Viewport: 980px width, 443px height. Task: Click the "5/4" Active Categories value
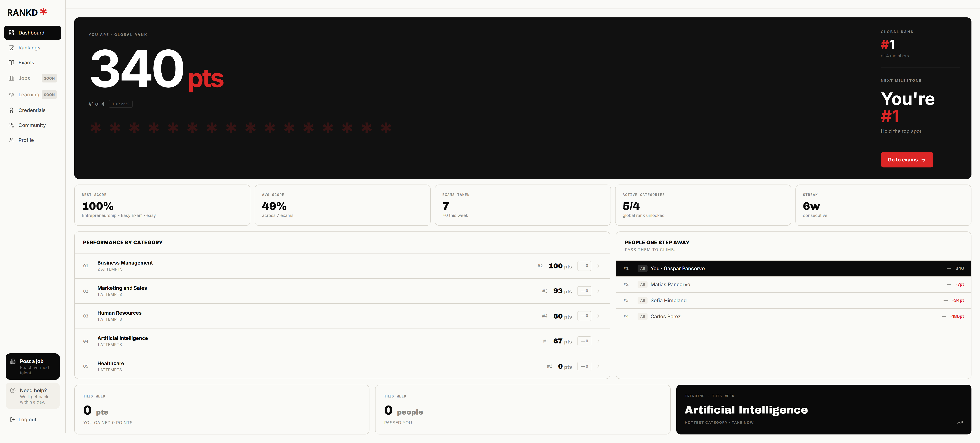631,206
